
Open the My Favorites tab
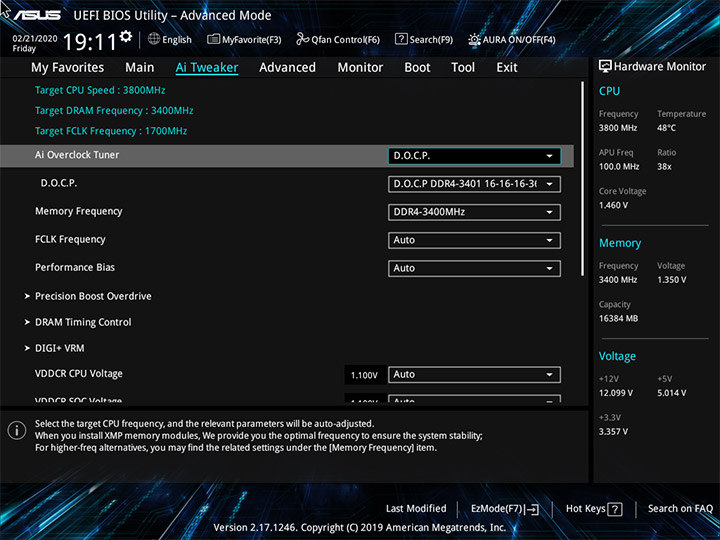(x=68, y=68)
